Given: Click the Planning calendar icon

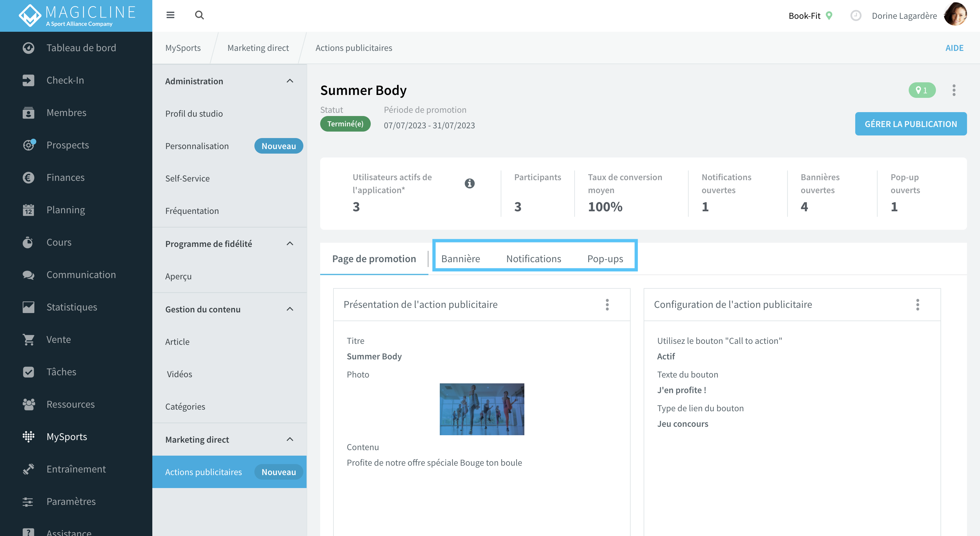Looking at the screenshot, I should coord(29,210).
